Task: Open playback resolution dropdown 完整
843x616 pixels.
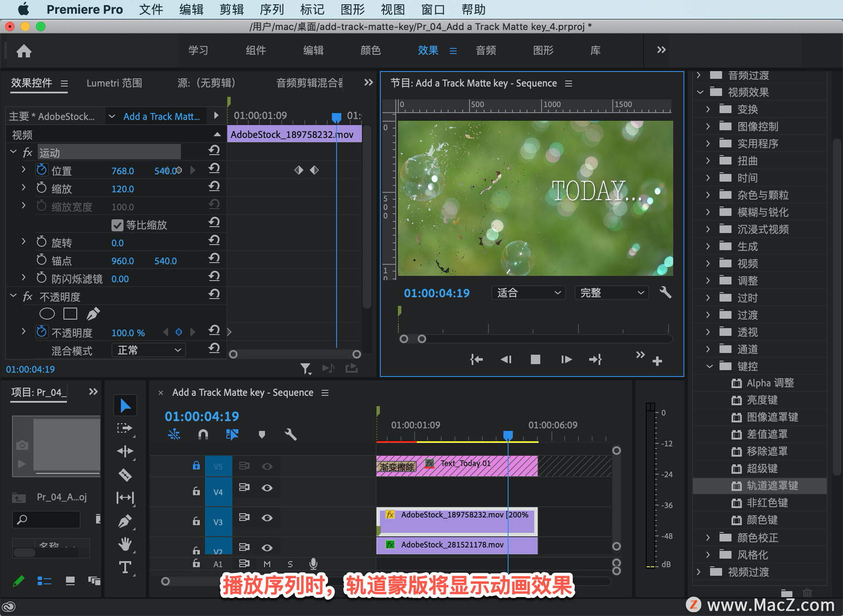Action: tap(612, 293)
